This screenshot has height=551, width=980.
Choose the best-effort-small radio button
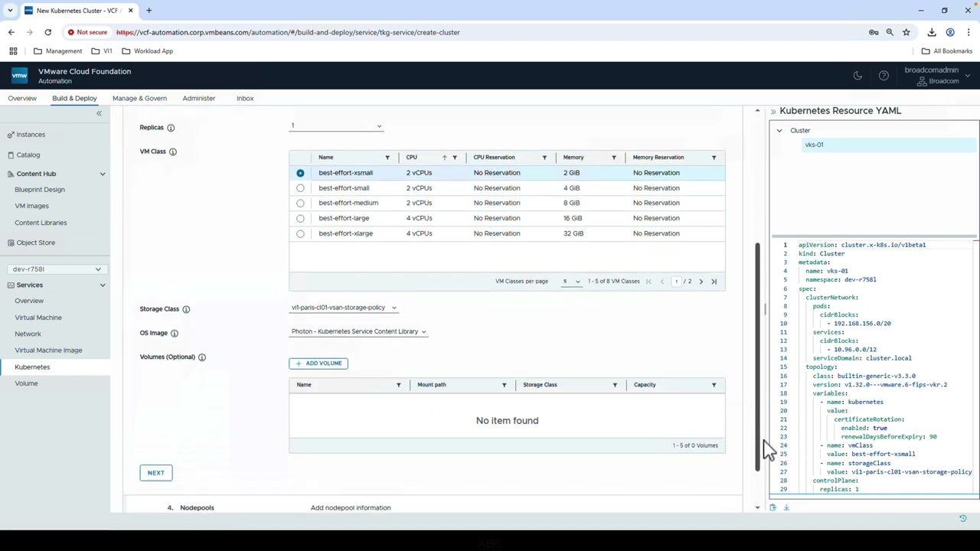(300, 188)
